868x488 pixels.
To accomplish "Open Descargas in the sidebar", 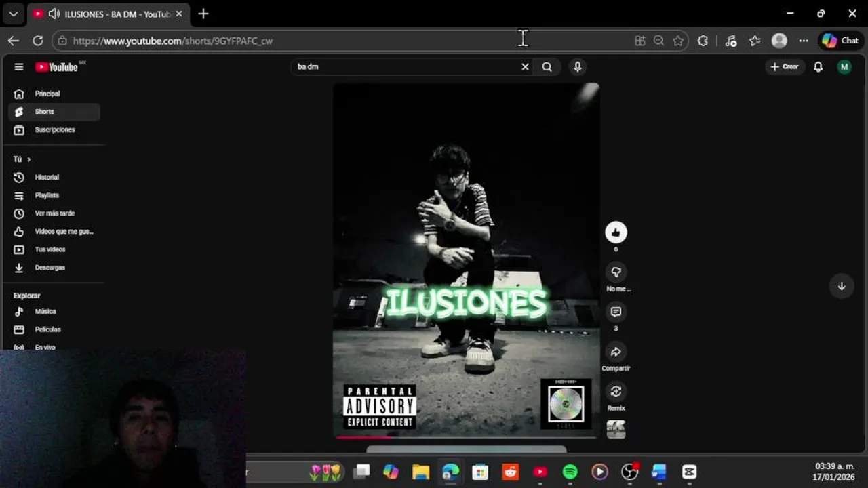I will tap(54, 268).
